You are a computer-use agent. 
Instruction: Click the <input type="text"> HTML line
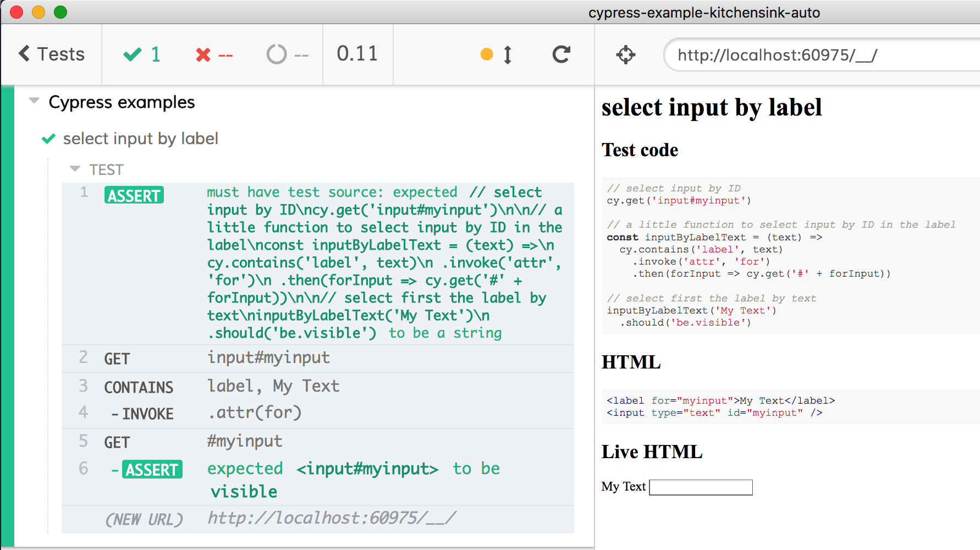tap(714, 413)
